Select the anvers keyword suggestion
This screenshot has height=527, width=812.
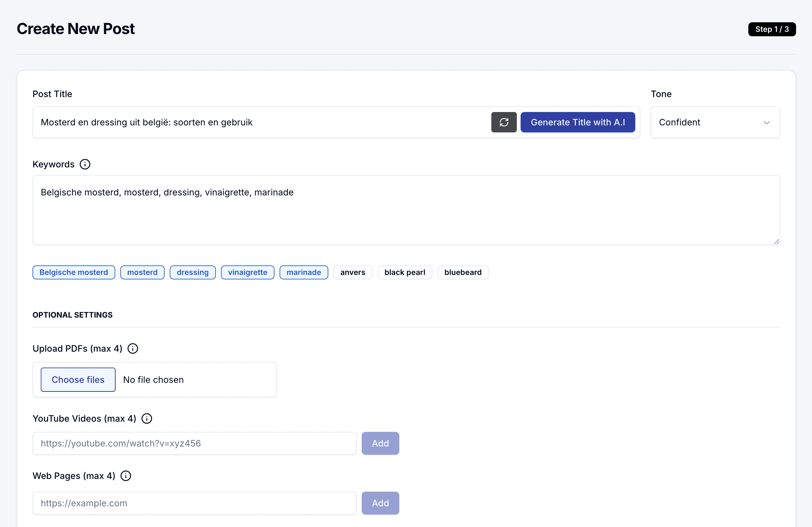point(353,272)
